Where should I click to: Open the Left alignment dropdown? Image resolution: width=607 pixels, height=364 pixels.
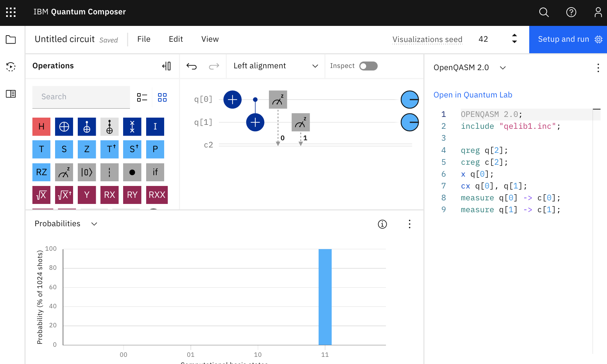coord(276,66)
